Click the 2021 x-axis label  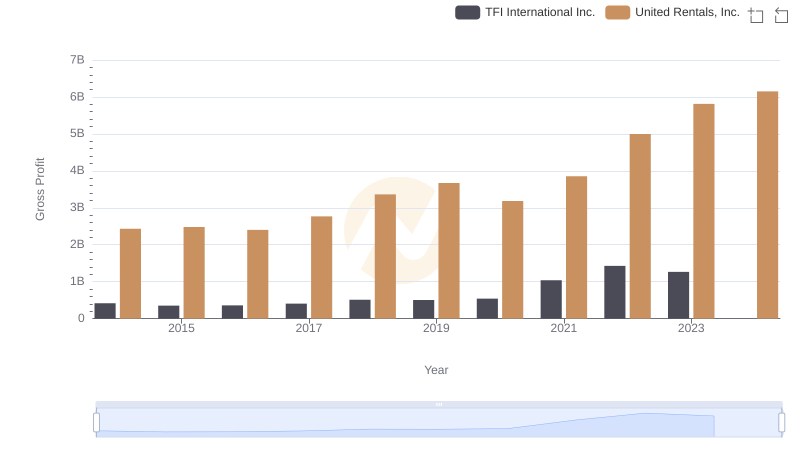(x=564, y=328)
